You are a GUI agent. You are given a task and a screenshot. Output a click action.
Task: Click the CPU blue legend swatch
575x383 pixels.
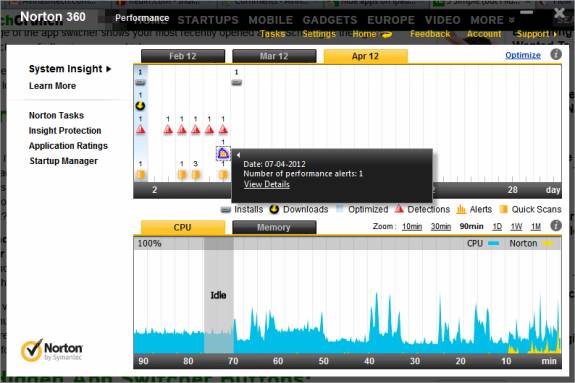point(493,243)
